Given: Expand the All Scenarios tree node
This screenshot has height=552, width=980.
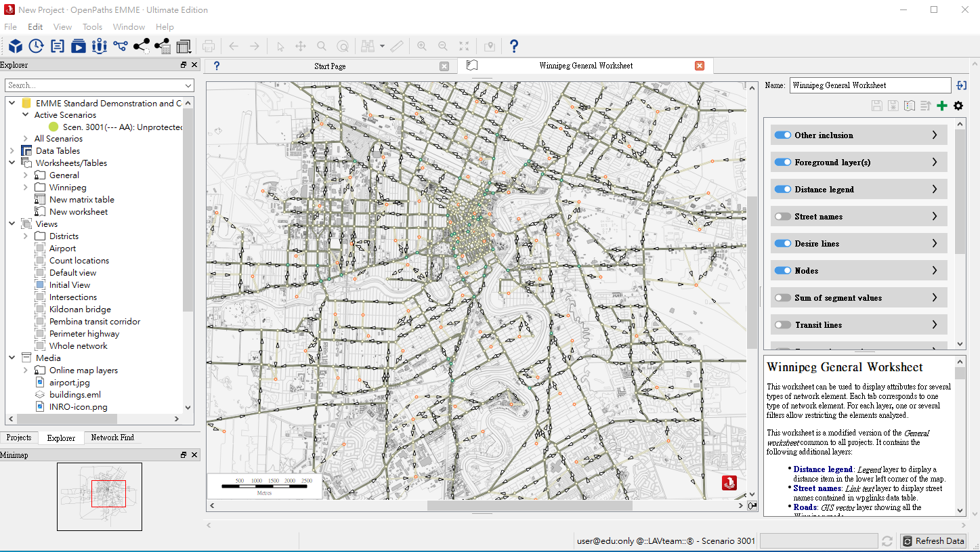Looking at the screenshot, I should pos(26,138).
